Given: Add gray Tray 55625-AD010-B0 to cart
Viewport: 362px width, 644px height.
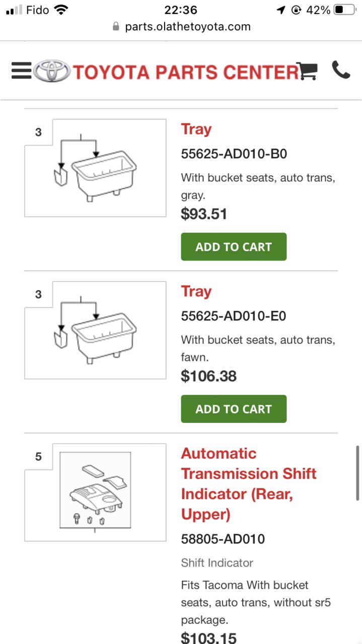Looking at the screenshot, I should [x=234, y=247].
